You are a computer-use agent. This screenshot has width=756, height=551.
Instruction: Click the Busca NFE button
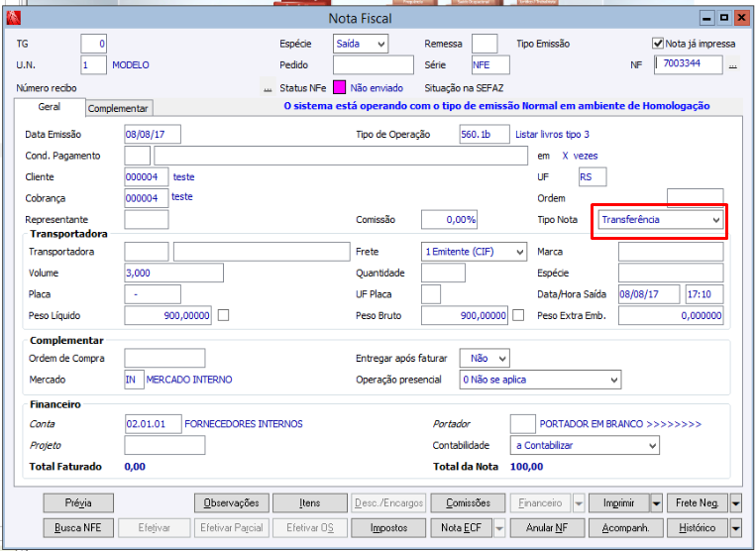point(78,528)
